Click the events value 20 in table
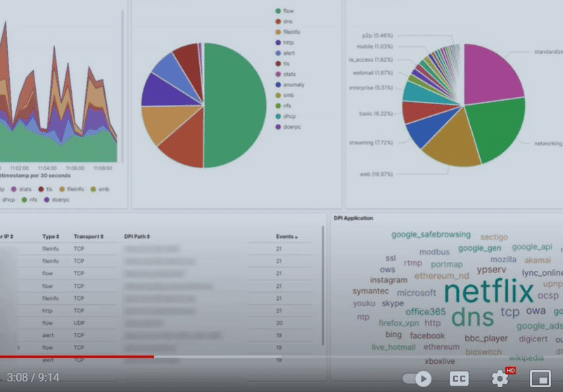This screenshot has width=563, height=392. pos(279,323)
